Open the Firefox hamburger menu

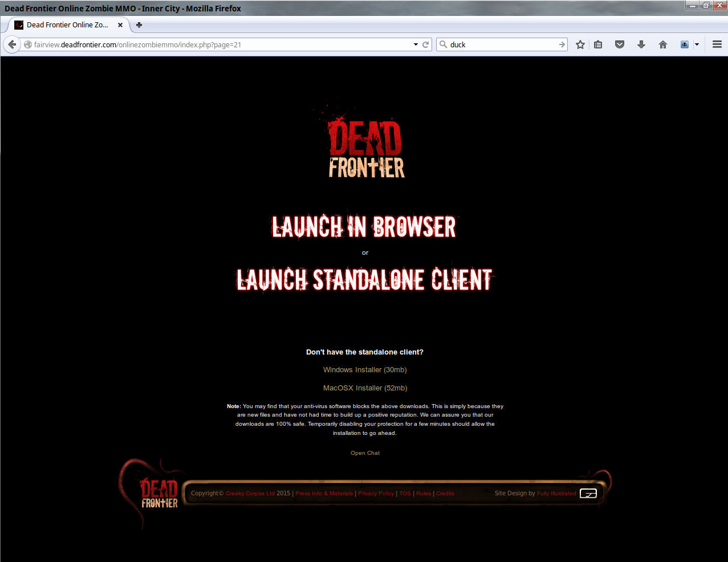click(x=717, y=44)
